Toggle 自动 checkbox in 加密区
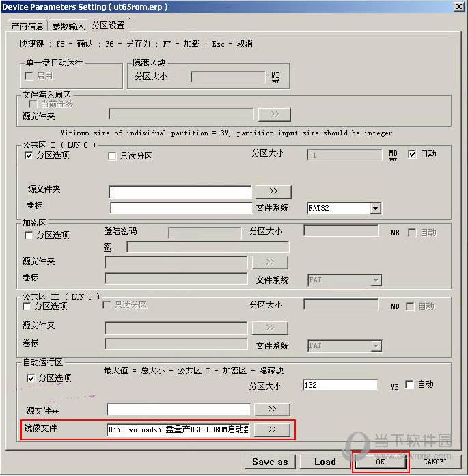This screenshot has width=468, height=476. point(412,233)
